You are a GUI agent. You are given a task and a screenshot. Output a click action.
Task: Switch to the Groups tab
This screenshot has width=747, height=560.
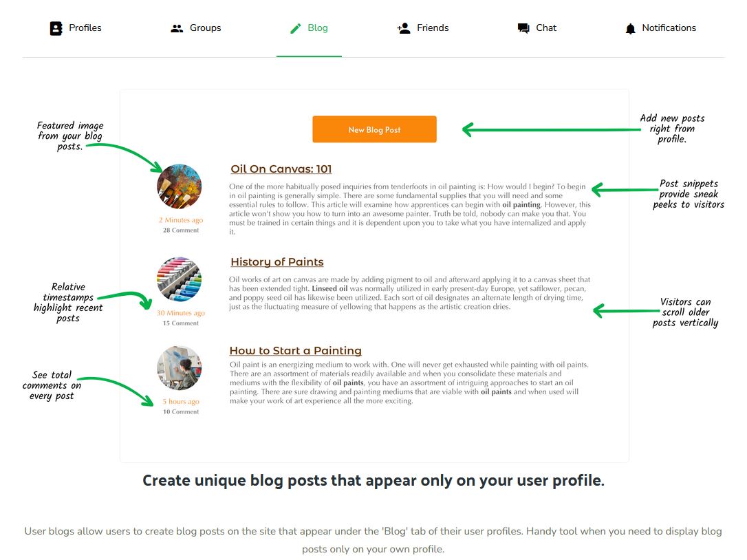tap(206, 28)
